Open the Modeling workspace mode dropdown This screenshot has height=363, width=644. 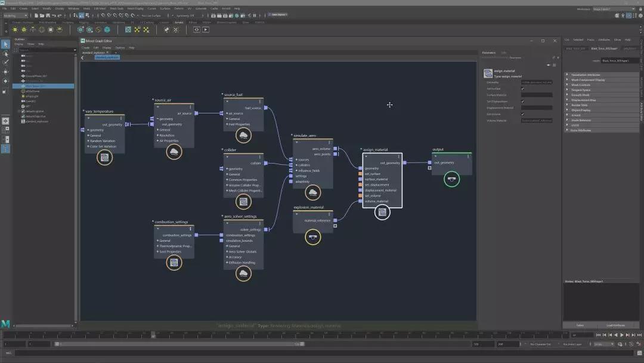pyautogui.click(x=17, y=16)
